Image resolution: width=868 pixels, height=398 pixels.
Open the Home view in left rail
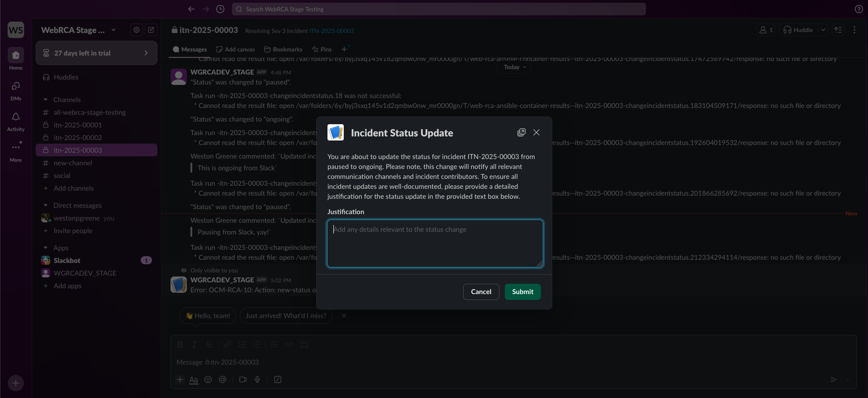pyautogui.click(x=16, y=59)
